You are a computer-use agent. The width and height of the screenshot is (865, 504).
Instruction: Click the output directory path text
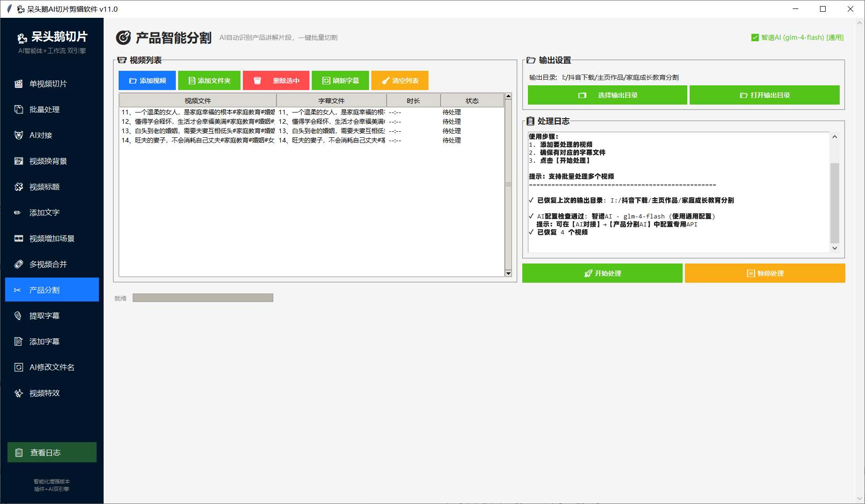click(x=620, y=77)
